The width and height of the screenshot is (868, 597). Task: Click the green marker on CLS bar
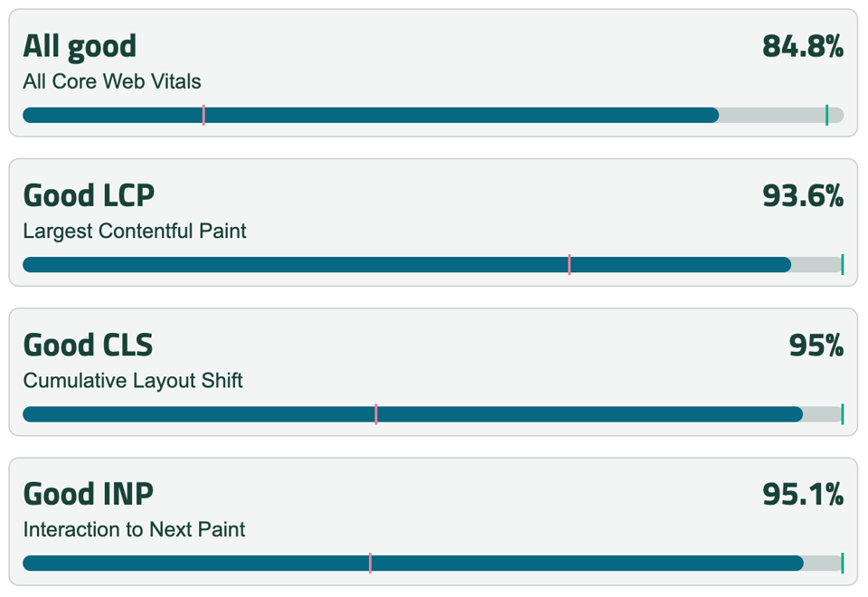pyautogui.click(x=842, y=413)
